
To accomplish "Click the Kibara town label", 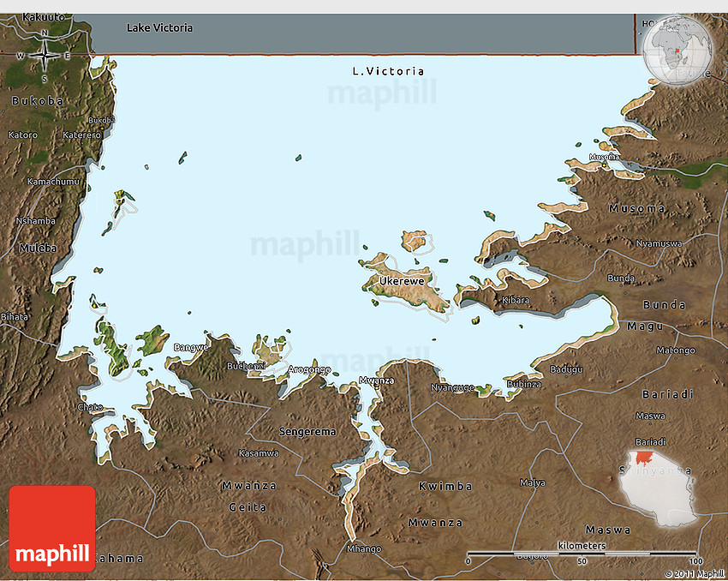I will click(516, 300).
